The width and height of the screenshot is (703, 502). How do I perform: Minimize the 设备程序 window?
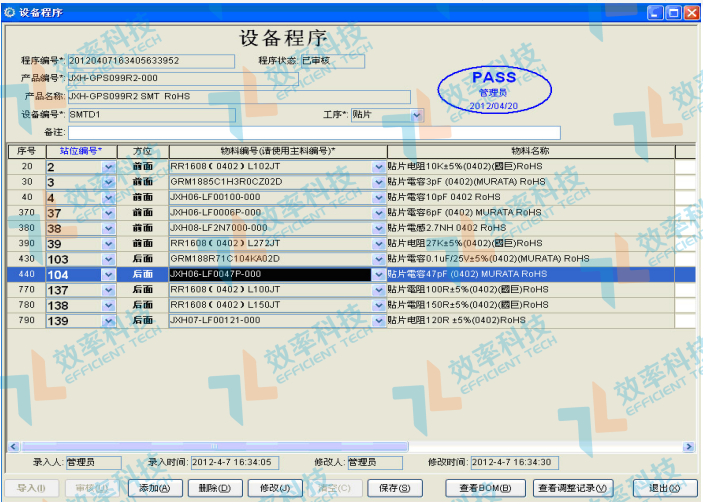point(654,12)
